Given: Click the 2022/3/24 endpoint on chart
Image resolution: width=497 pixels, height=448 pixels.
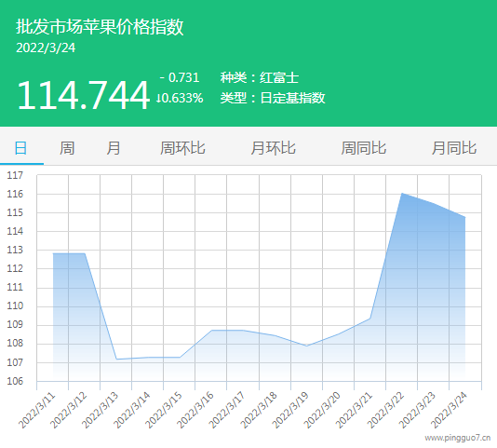Looking at the screenshot, I should click(x=465, y=217).
